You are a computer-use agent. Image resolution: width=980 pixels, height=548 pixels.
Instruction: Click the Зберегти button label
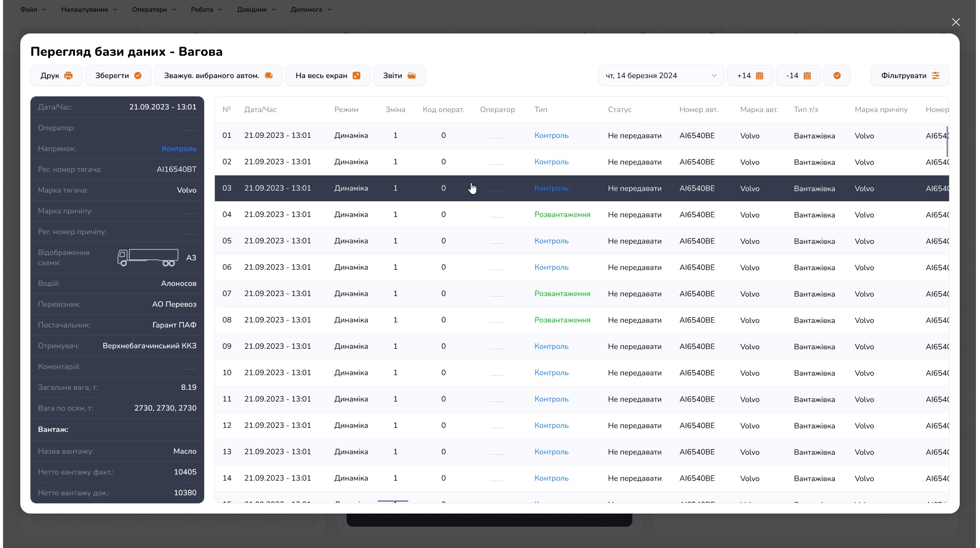pyautogui.click(x=112, y=76)
